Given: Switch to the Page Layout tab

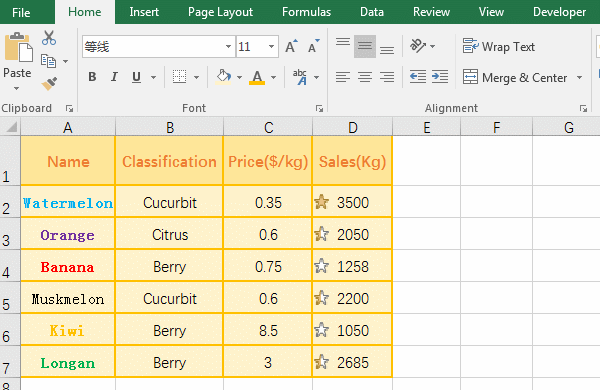Looking at the screenshot, I should [x=220, y=12].
